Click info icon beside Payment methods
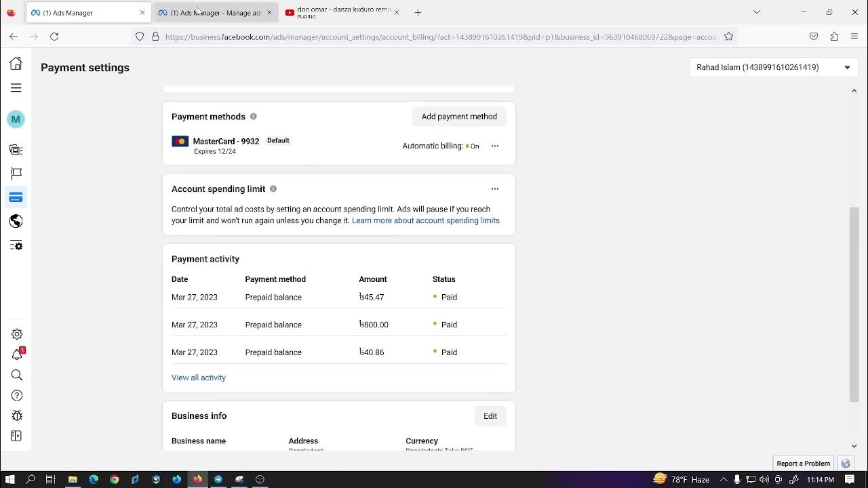This screenshot has height=488, width=868. [x=254, y=117]
